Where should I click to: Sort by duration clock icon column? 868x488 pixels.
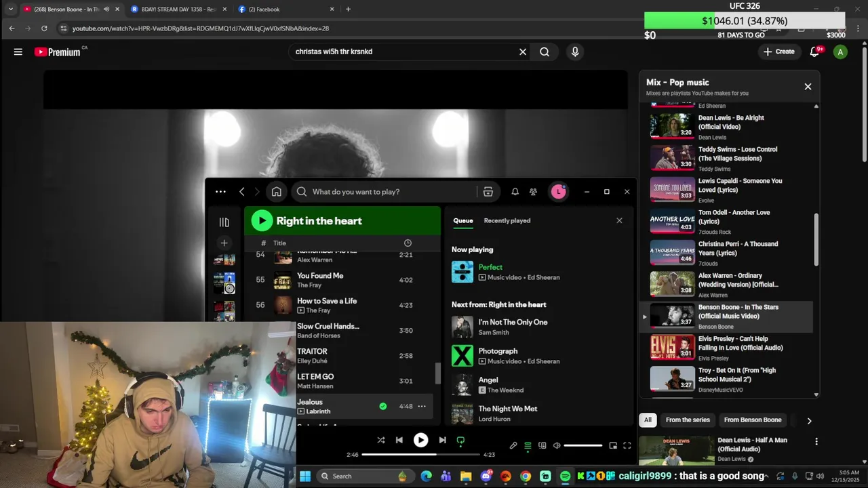[x=408, y=243]
